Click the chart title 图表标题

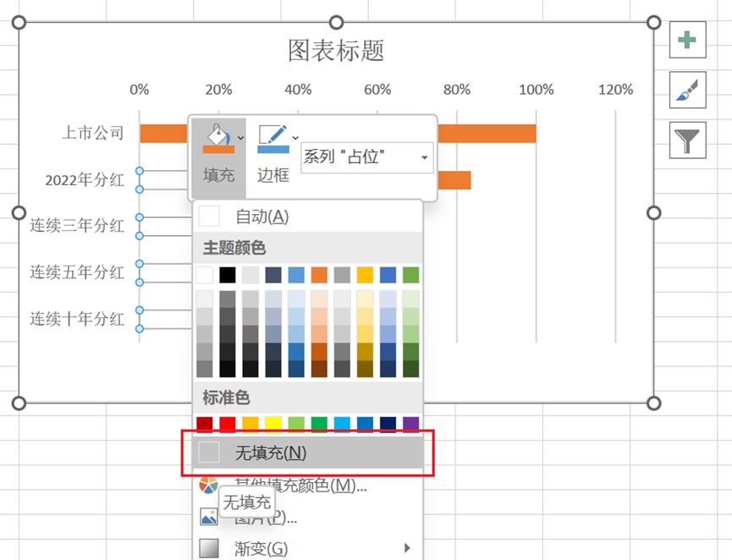336,51
